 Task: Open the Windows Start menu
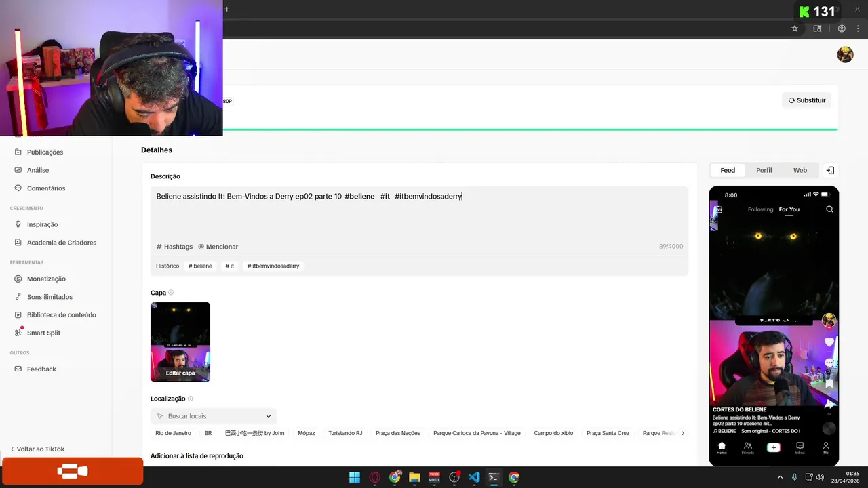click(x=355, y=477)
